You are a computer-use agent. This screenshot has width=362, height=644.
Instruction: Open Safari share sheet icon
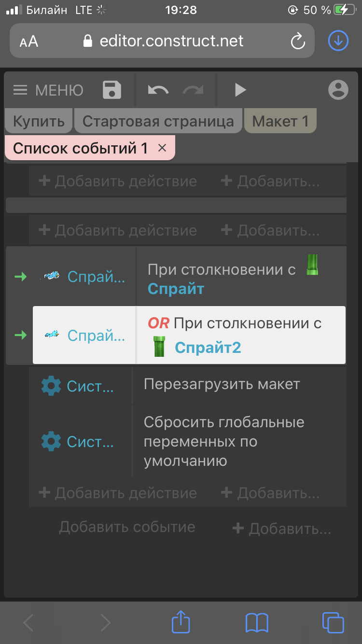point(181,622)
